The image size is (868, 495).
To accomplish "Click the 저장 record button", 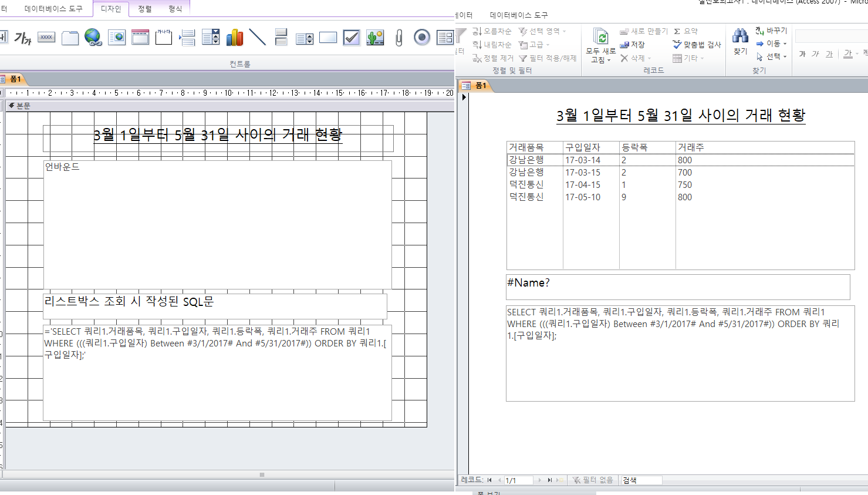I will point(633,45).
